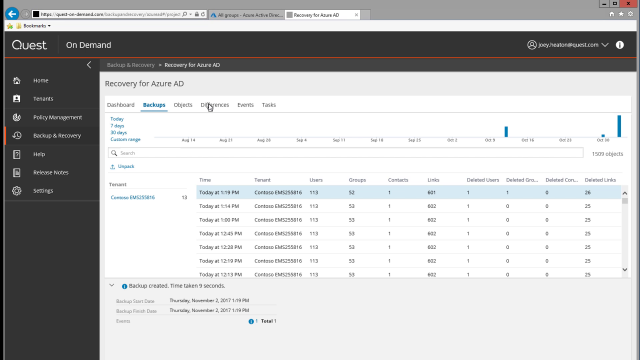This screenshot has width=640, height=360.
Task: Click the timeline bar near Oct 9
Action: [x=506, y=132]
